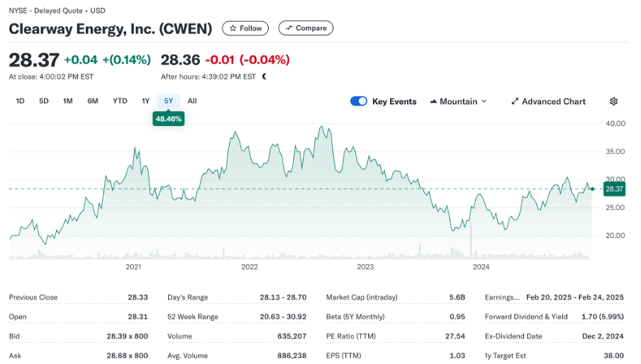
Task: Switch to the 1D time range
Action: pos(20,101)
